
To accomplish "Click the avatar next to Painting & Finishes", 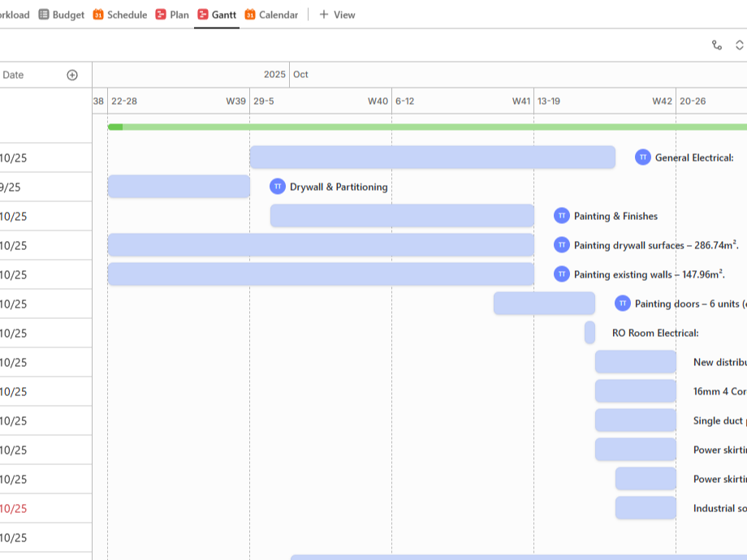I will tap(560, 216).
